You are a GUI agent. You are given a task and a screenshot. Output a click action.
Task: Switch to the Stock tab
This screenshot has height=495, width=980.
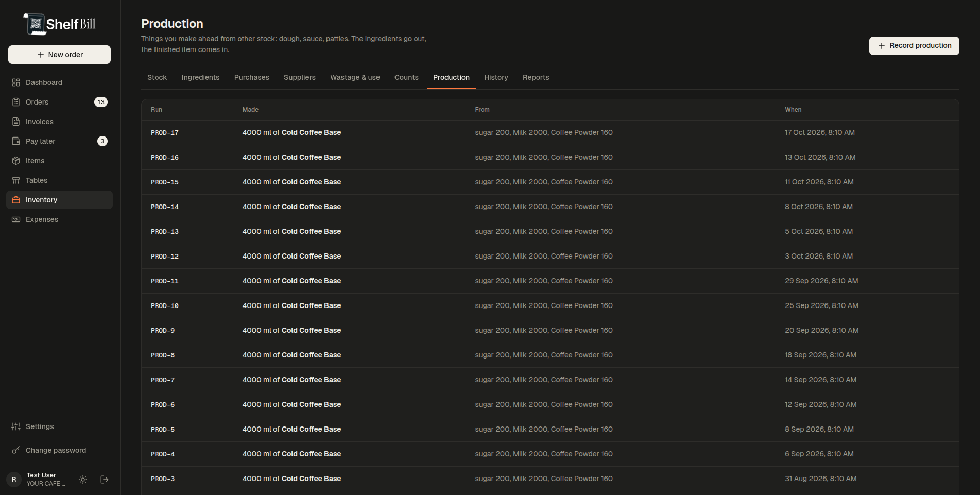[x=157, y=77]
